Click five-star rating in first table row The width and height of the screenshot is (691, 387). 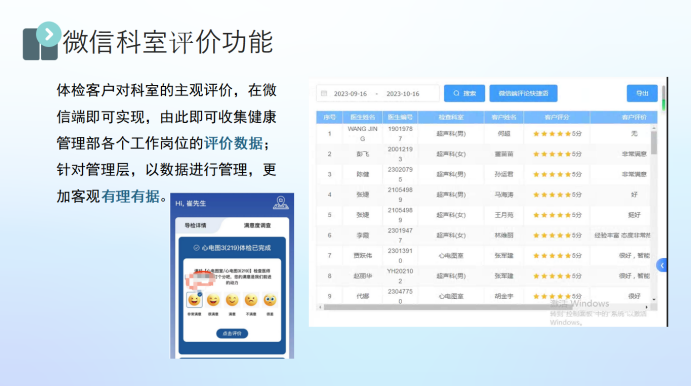tap(557, 134)
